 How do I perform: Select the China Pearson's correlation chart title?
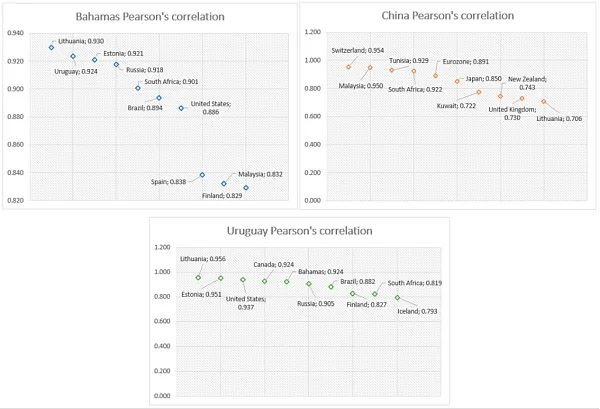[448, 16]
